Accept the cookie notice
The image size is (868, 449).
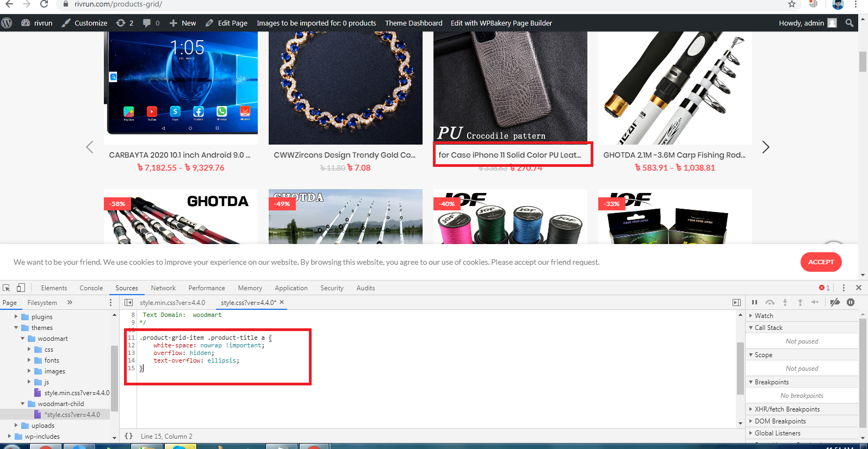[821, 262]
